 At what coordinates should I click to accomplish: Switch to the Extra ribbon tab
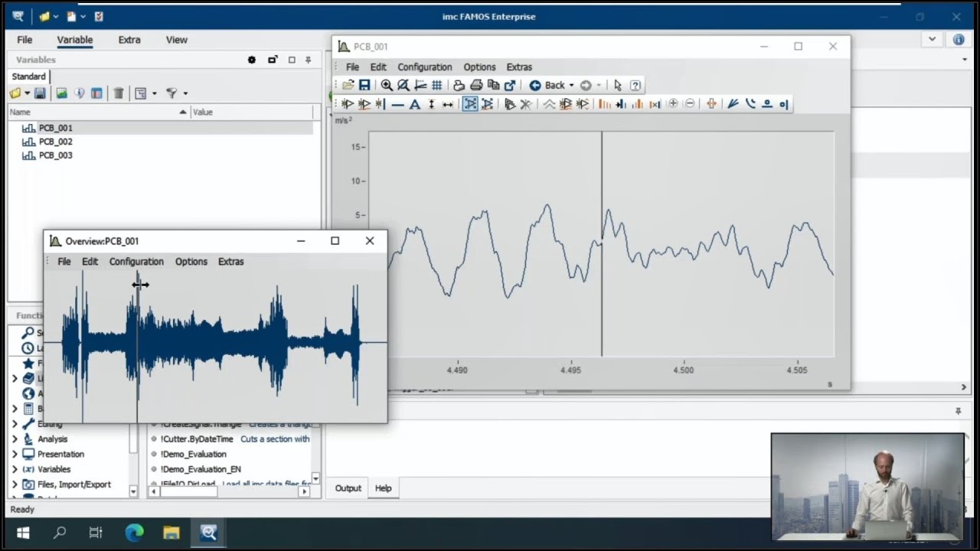129,40
